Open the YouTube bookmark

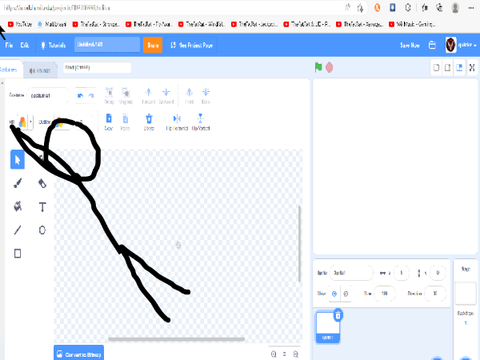[x=20, y=24]
